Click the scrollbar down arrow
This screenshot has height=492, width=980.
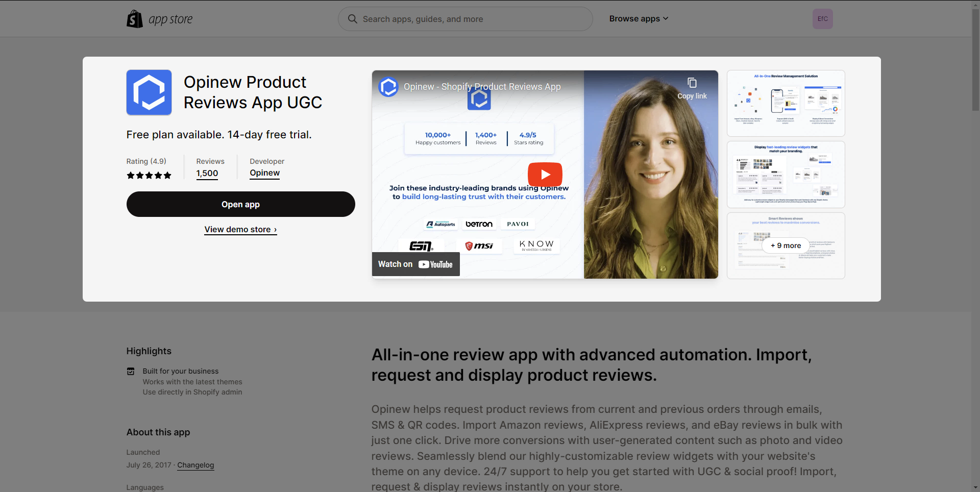(975, 487)
